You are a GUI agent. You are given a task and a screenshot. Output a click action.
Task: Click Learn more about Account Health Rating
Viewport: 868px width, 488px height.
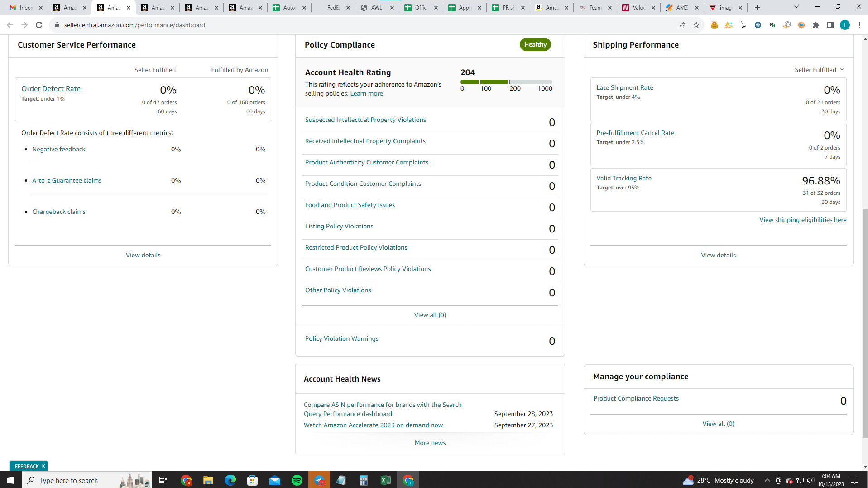point(367,93)
